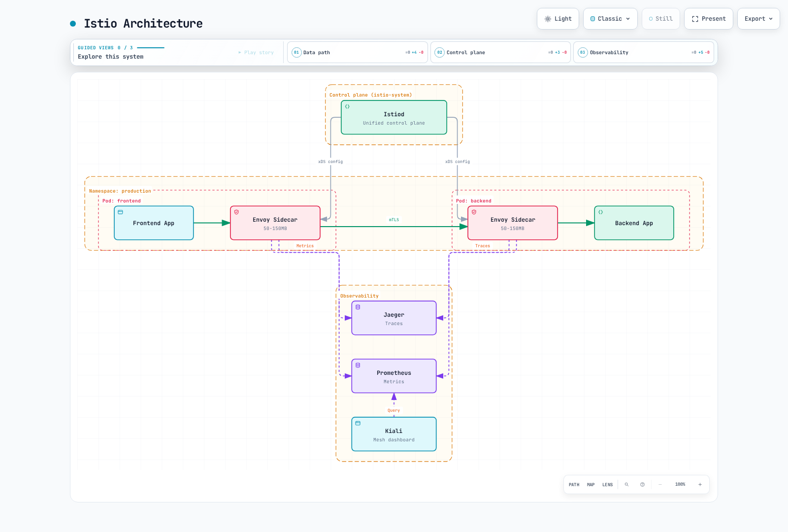Viewport: 788px width, 532px height.
Task: Click the frontend pod Envoy Sidecar node
Action: 275,223
